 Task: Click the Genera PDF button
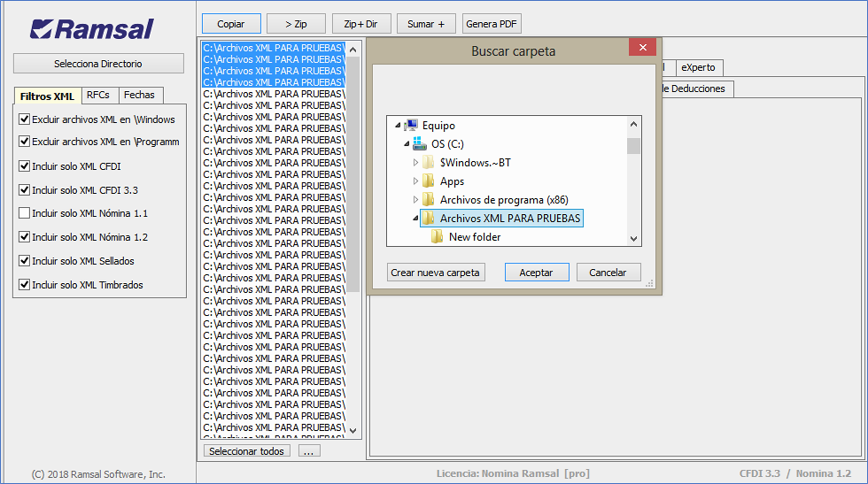tap(492, 25)
